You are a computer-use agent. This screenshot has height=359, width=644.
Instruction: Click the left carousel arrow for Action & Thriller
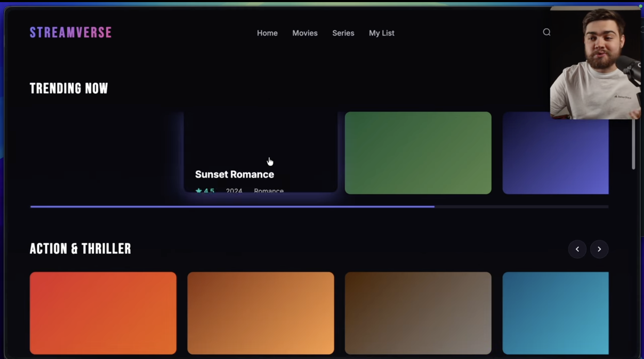point(578,249)
